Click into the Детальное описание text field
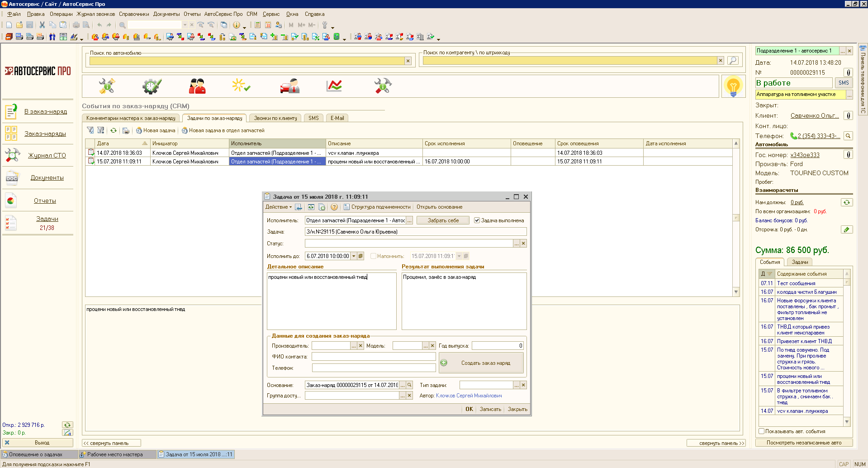 click(x=331, y=301)
